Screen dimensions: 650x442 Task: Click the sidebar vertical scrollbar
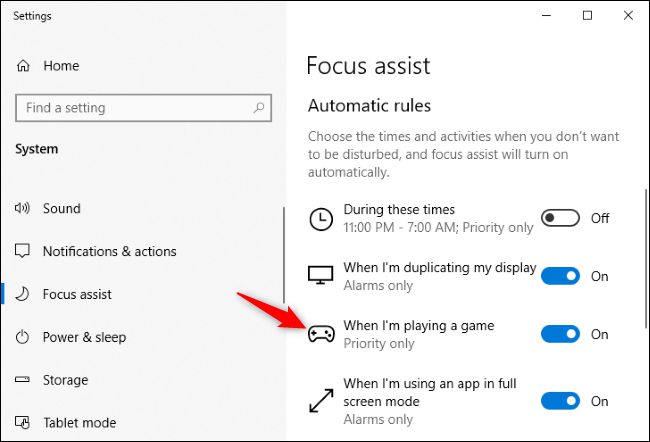(284, 255)
